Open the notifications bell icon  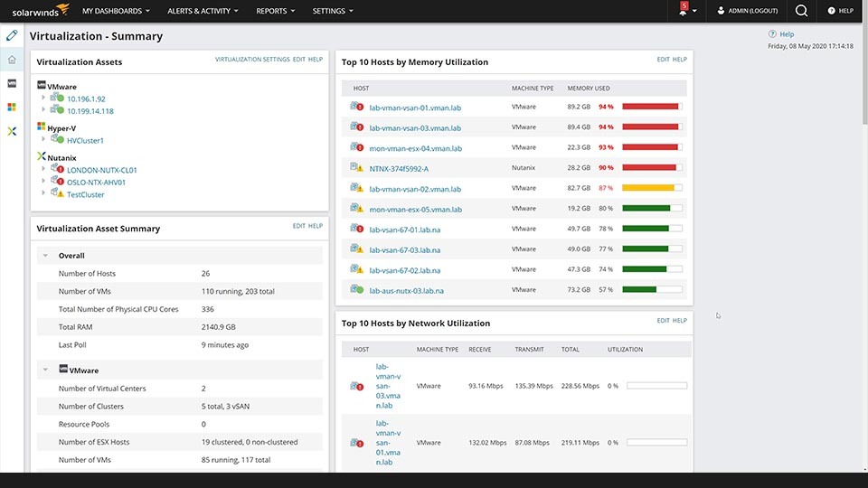[x=684, y=12]
